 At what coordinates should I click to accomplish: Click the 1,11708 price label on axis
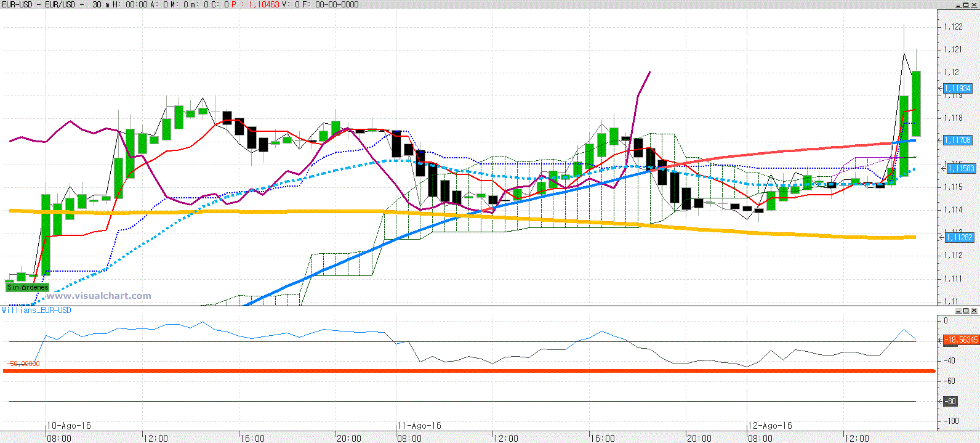tap(958, 140)
